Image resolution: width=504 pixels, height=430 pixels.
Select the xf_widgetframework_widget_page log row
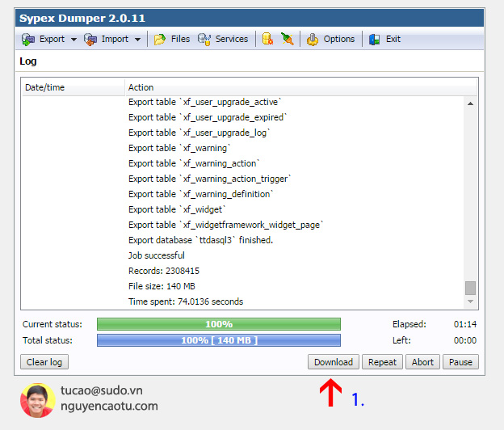pyautogui.click(x=242, y=225)
